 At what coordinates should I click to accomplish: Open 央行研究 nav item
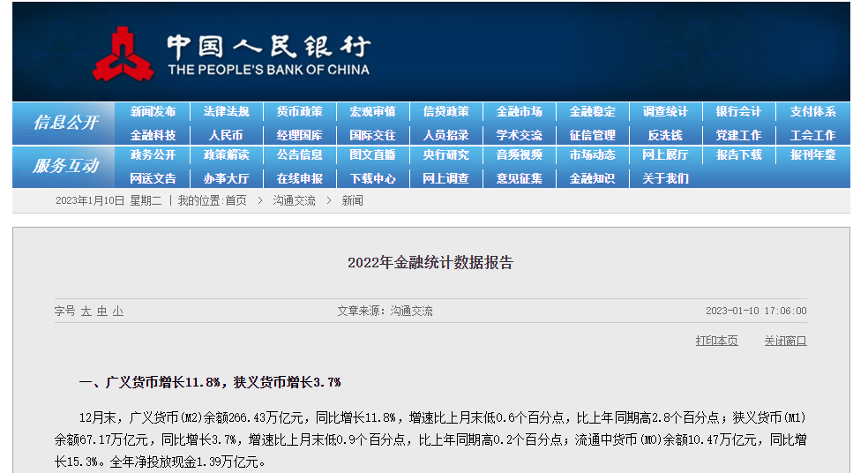tap(445, 154)
